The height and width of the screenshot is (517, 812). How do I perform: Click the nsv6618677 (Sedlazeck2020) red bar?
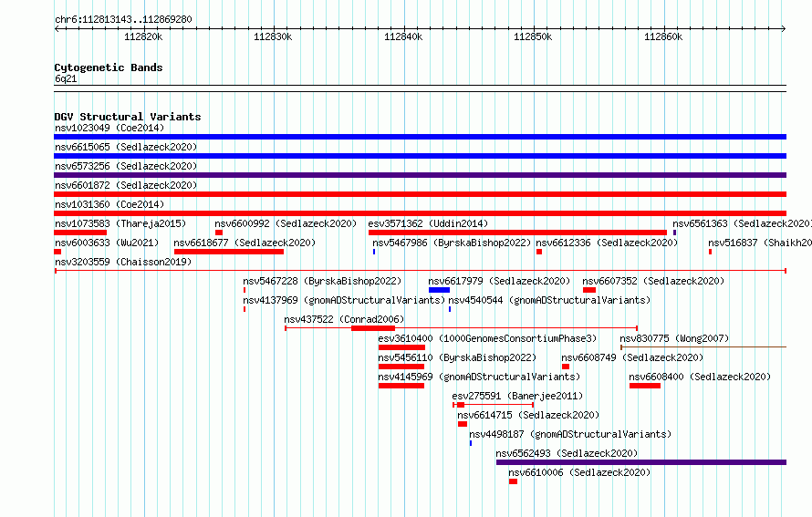229,252
